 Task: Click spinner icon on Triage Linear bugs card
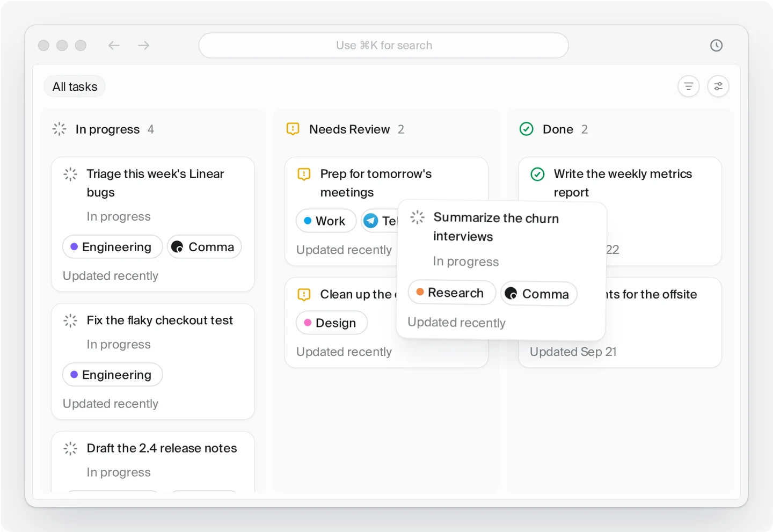point(70,174)
